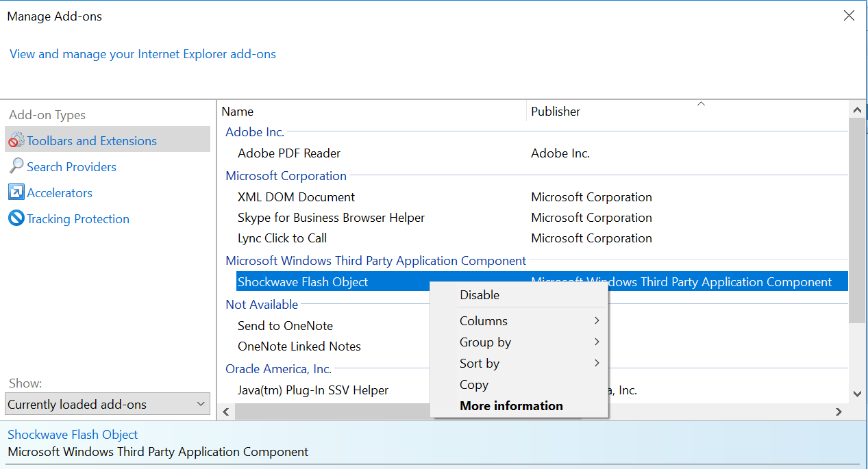Expand the Group by submenu arrow
The width and height of the screenshot is (868, 469).
click(x=597, y=342)
